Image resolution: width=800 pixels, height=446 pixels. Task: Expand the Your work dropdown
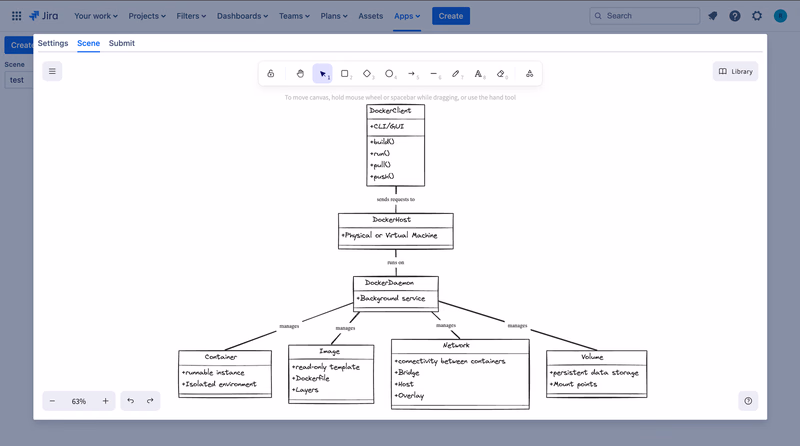click(96, 16)
